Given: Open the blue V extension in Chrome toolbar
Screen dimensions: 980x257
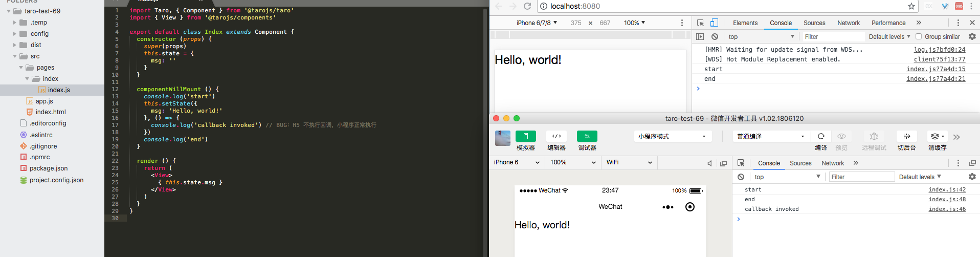Looking at the screenshot, I should pyautogui.click(x=945, y=6).
